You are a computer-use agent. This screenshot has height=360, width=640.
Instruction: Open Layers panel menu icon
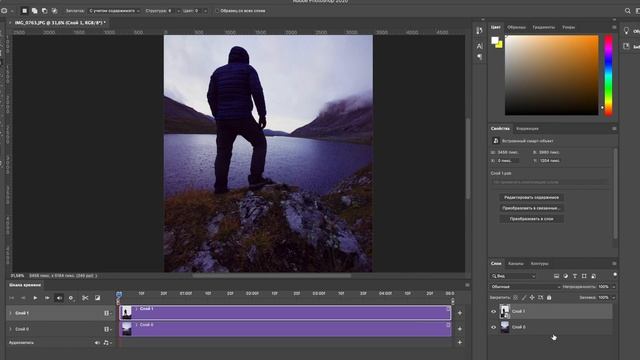pyautogui.click(x=614, y=264)
